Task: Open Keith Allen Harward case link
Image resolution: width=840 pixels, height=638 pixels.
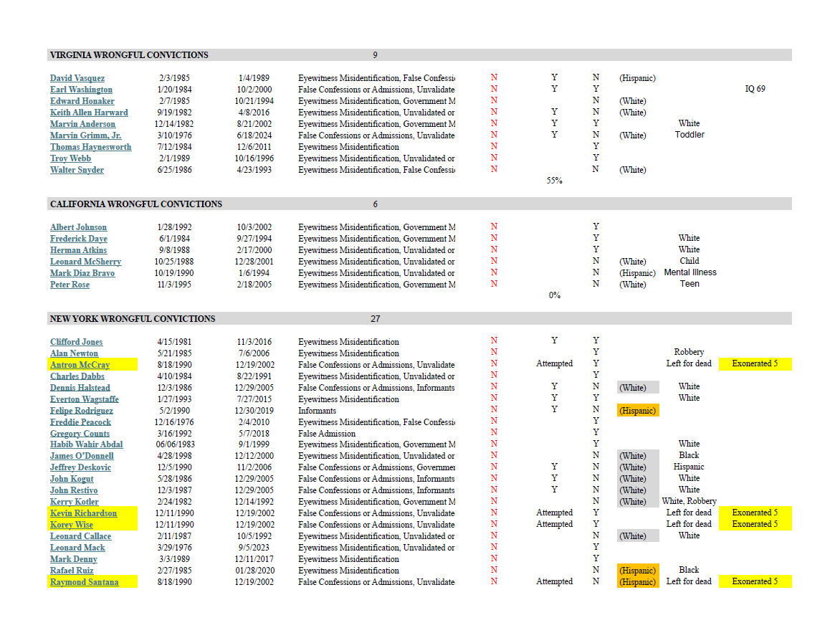Action: pyautogui.click(x=89, y=113)
